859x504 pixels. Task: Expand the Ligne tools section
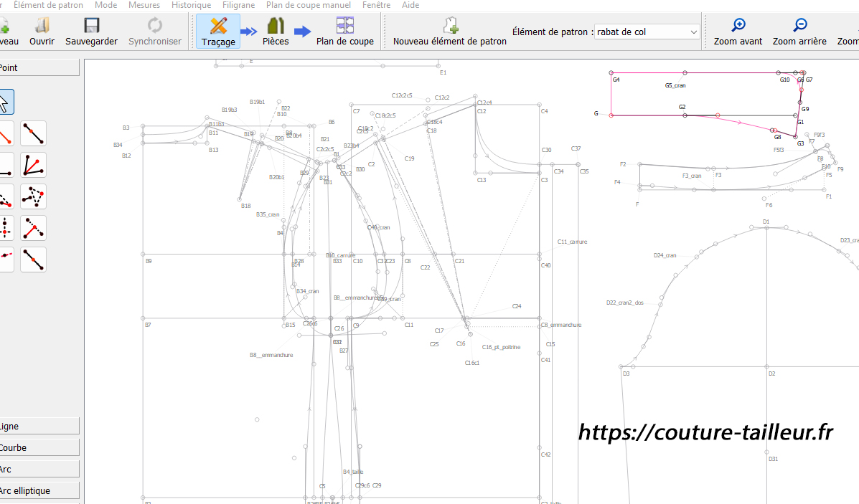pyautogui.click(x=39, y=426)
